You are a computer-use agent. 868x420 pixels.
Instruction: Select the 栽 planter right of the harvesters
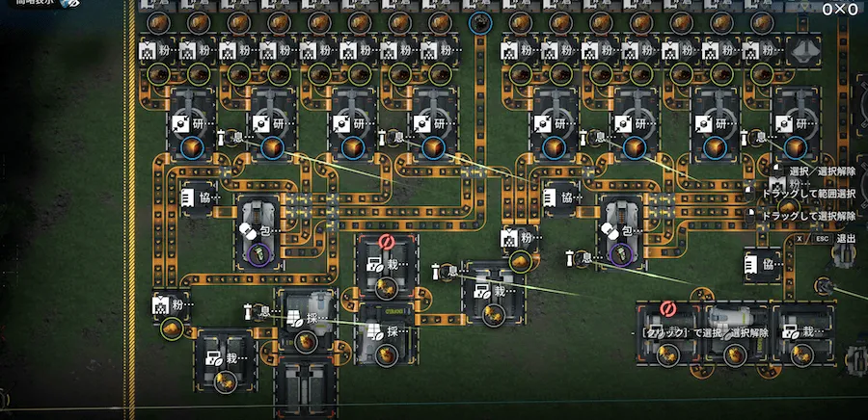tap(493, 294)
